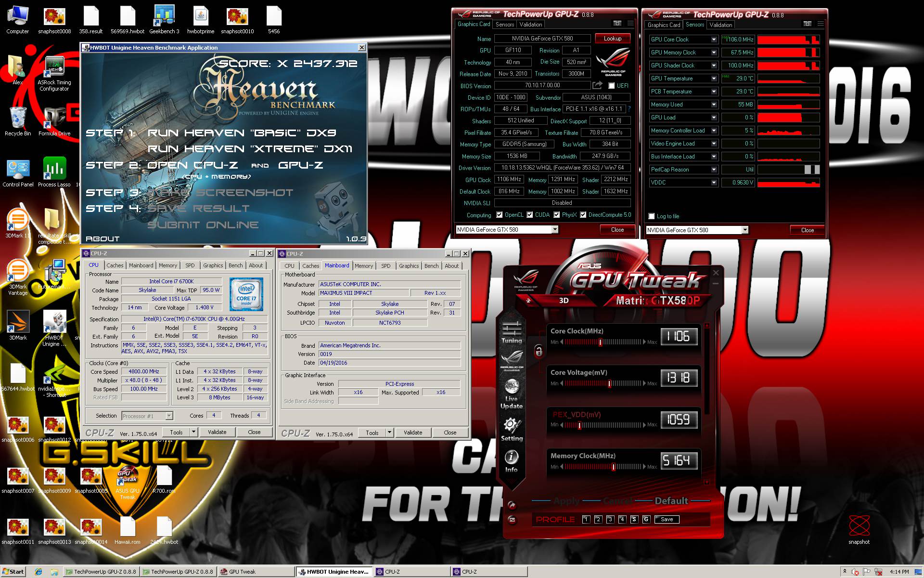The height and width of the screenshot is (578, 924).
Task: Click ABOUT in the HWBOT Heaven window
Action: pyautogui.click(x=103, y=238)
